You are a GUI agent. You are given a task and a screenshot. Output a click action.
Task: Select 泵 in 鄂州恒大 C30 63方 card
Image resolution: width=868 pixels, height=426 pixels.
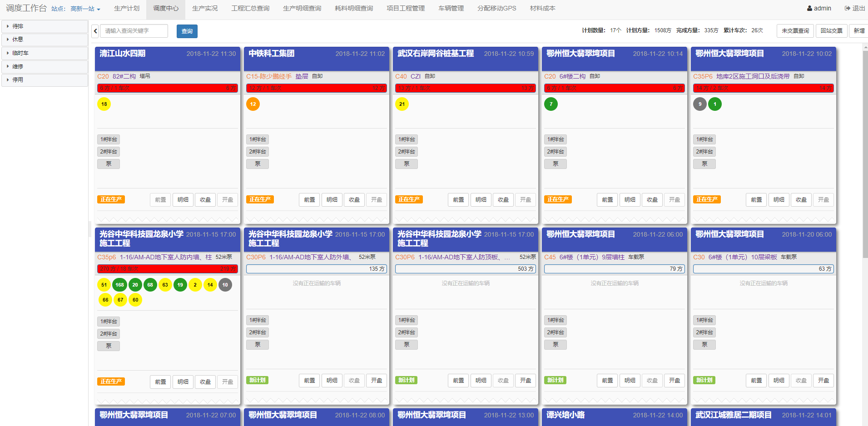click(704, 345)
